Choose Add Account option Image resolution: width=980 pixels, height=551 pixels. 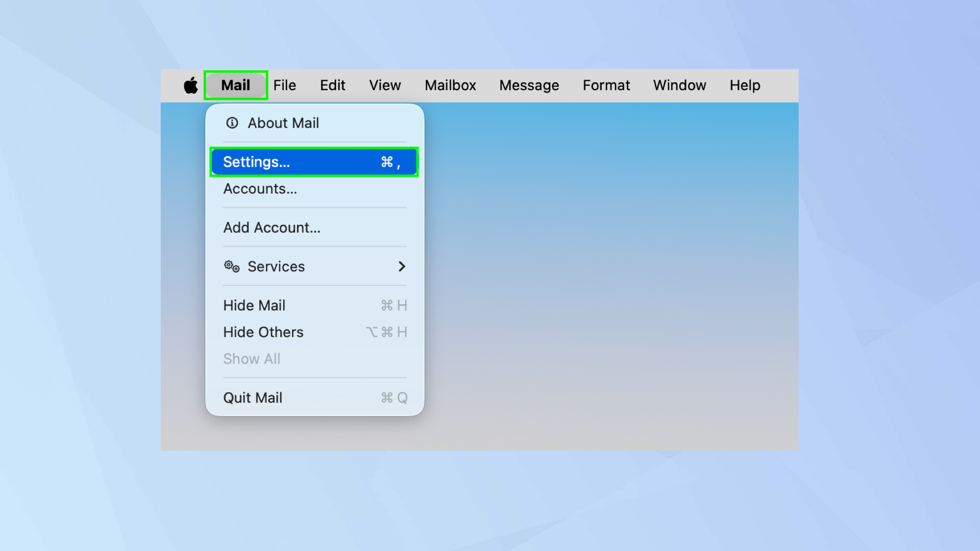pos(272,227)
